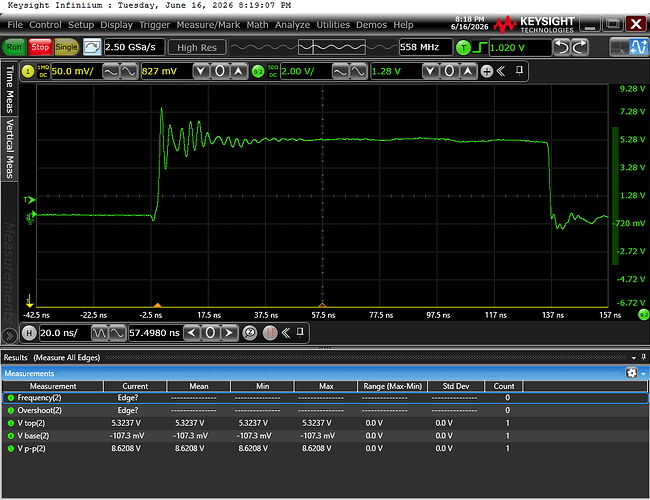This screenshot has width=650, height=500.
Task: Zero the channel 2 offset
Action: click(x=449, y=71)
